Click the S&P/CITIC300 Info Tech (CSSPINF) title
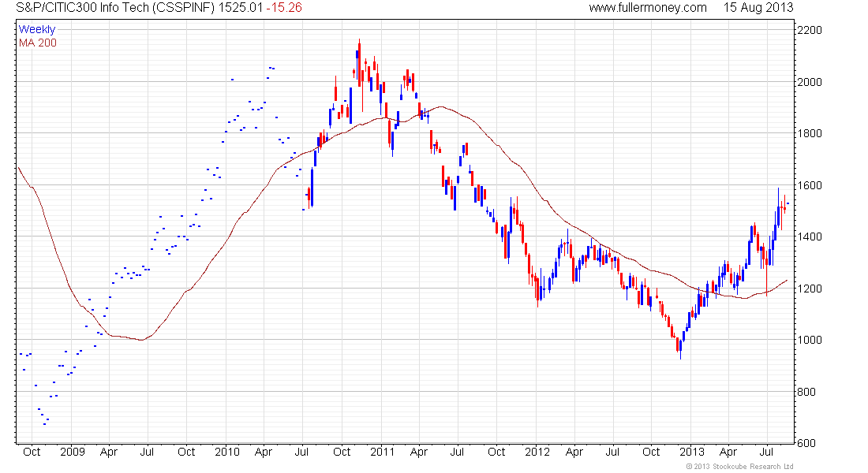Image resolution: width=868 pixels, height=473 pixels. 116,8
